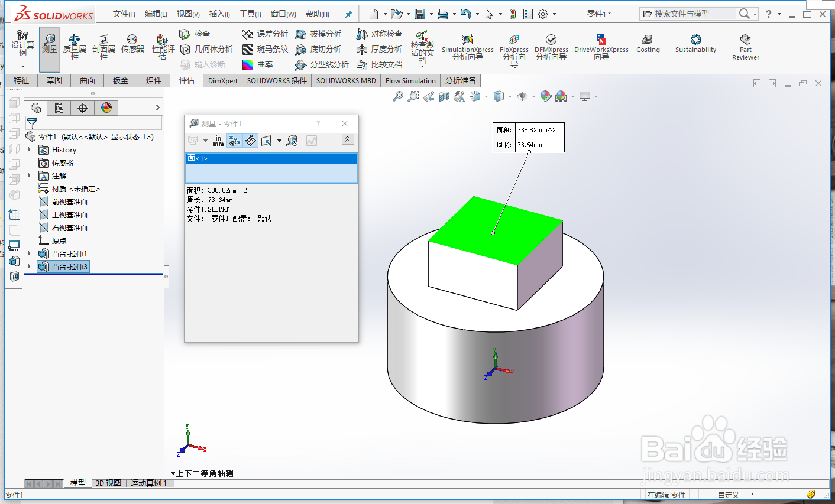Switch to the Flow Simulation tab
Image resolution: width=835 pixels, height=504 pixels.
410,81
